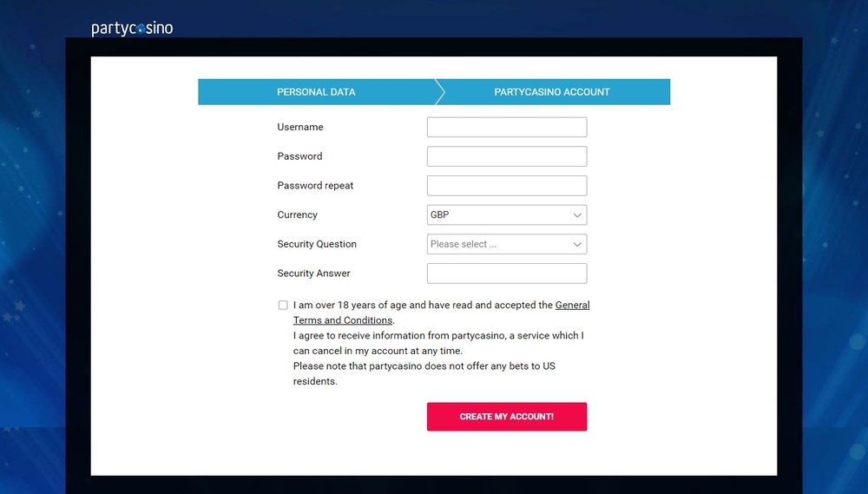Tick the over 18 years agreement checkbox
Image resolution: width=868 pixels, height=494 pixels.
pos(283,306)
